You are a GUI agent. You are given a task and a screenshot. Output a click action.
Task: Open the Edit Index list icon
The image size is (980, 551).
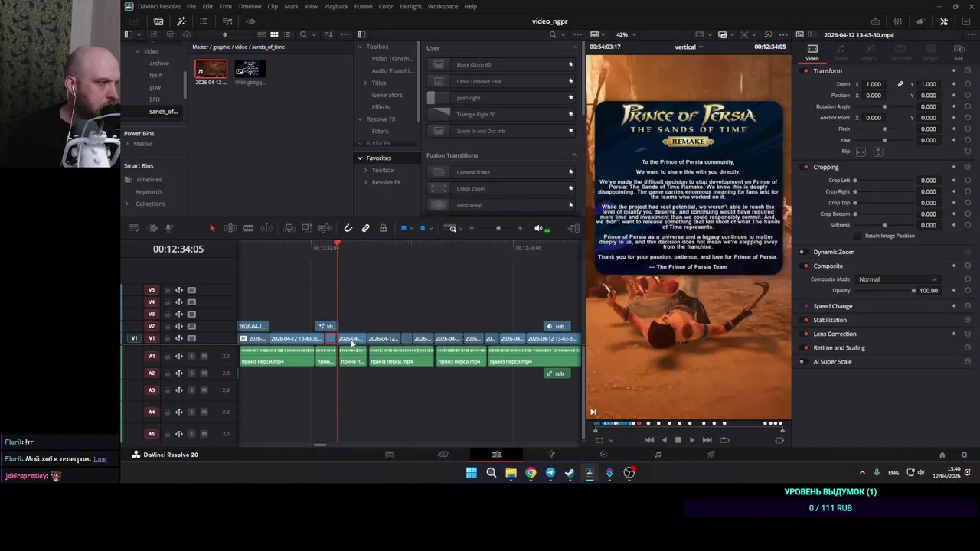[204, 21]
